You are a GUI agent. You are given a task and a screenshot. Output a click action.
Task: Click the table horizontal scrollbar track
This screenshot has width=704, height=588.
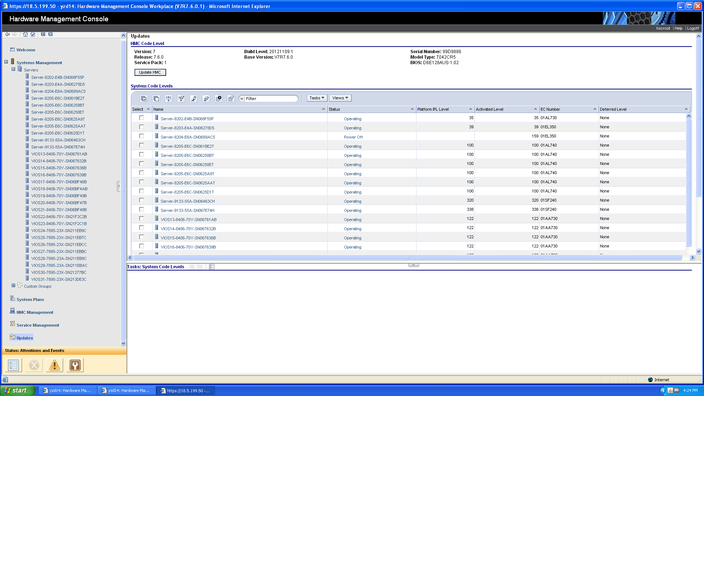tap(407, 258)
